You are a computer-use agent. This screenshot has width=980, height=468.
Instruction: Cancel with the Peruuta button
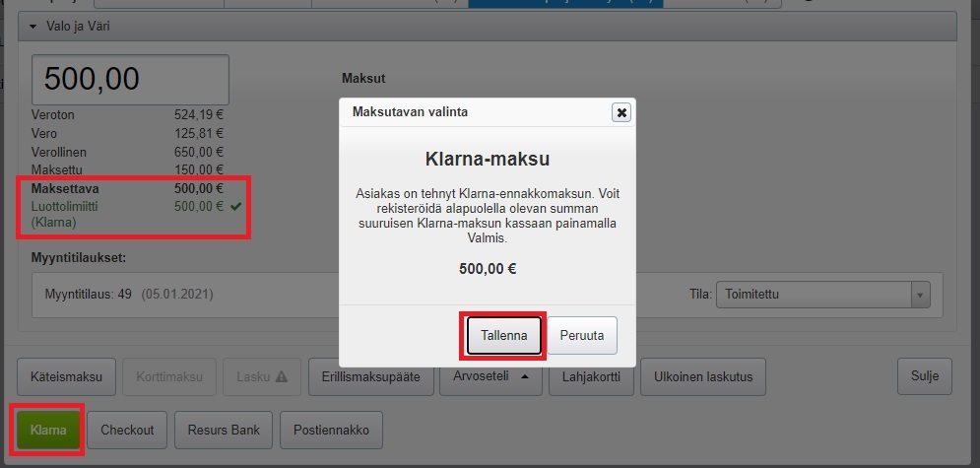click(x=581, y=335)
